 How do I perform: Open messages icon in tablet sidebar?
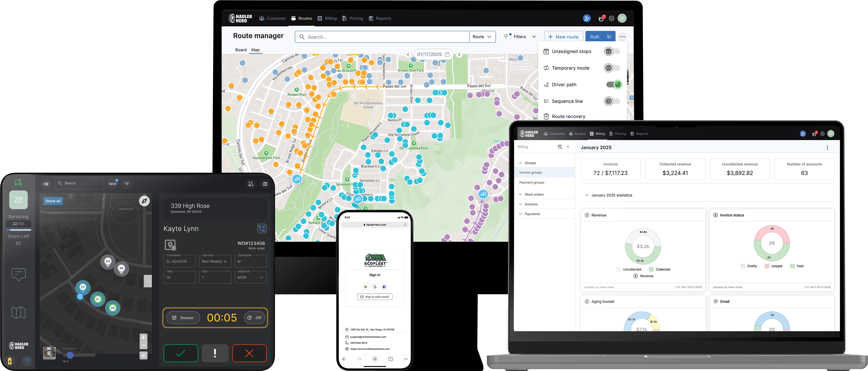click(x=18, y=274)
